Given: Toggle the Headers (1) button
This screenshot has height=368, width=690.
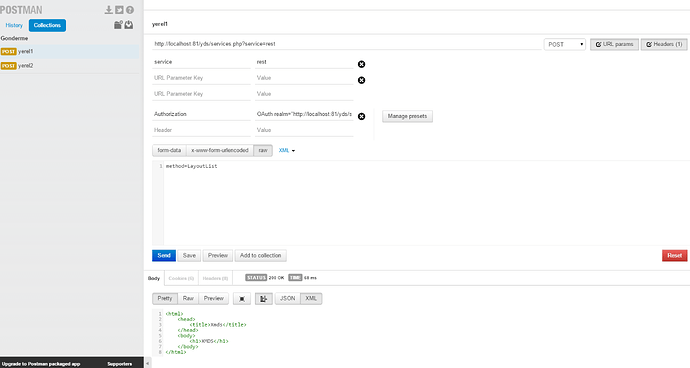Looking at the screenshot, I should (664, 44).
